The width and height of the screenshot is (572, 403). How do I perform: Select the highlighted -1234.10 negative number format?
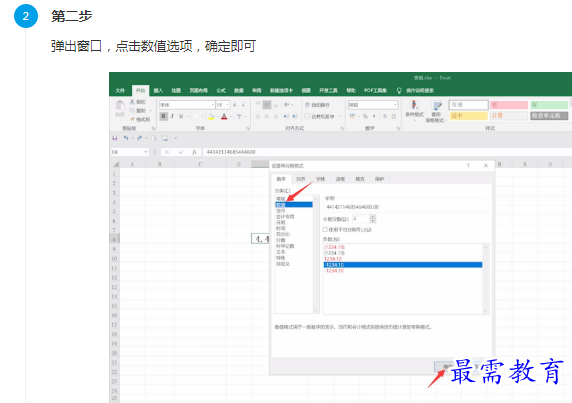coord(403,265)
